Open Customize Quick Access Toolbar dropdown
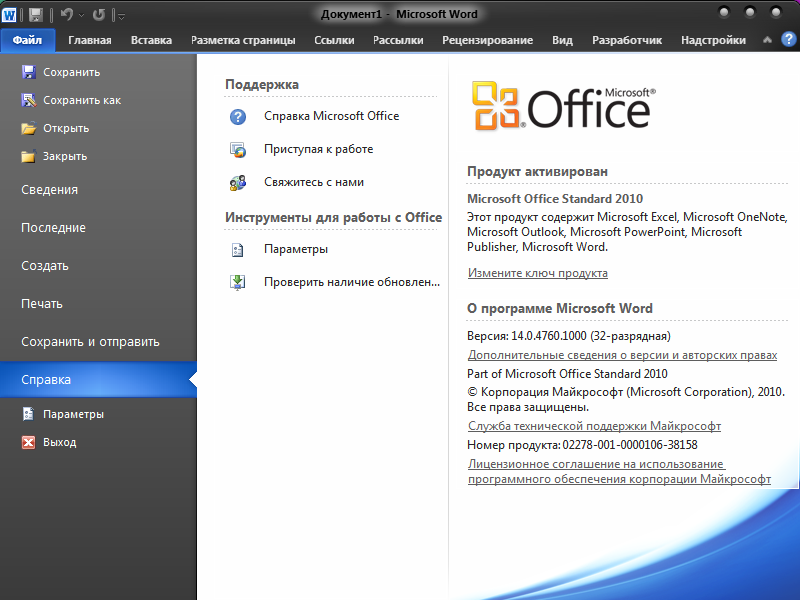 (121, 16)
